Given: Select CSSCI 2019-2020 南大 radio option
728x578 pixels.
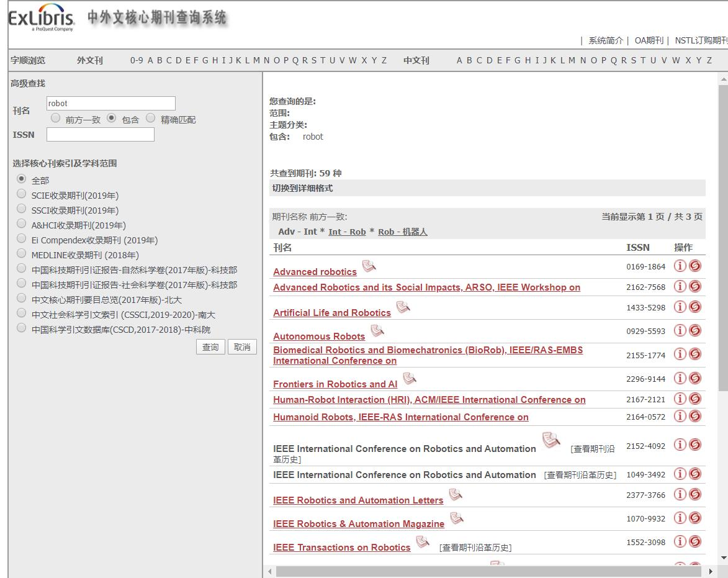Looking at the screenshot, I should [x=21, y=313].
